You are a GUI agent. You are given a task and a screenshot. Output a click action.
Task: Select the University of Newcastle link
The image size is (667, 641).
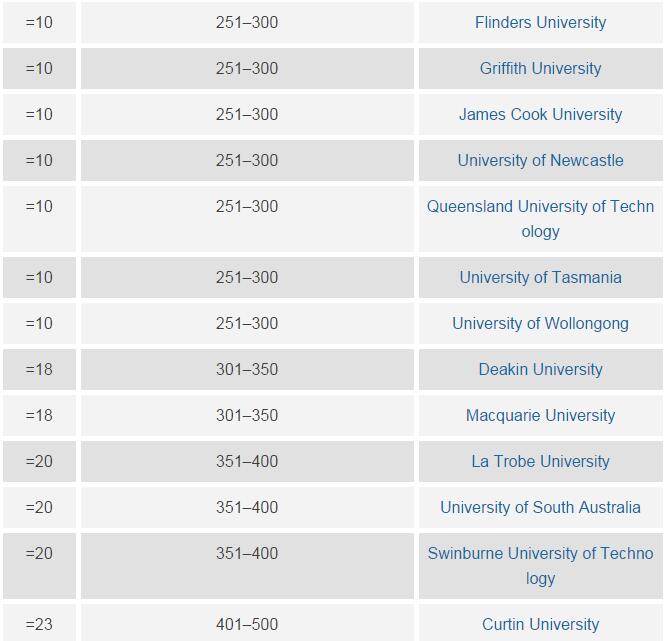[x=540, y=160]
